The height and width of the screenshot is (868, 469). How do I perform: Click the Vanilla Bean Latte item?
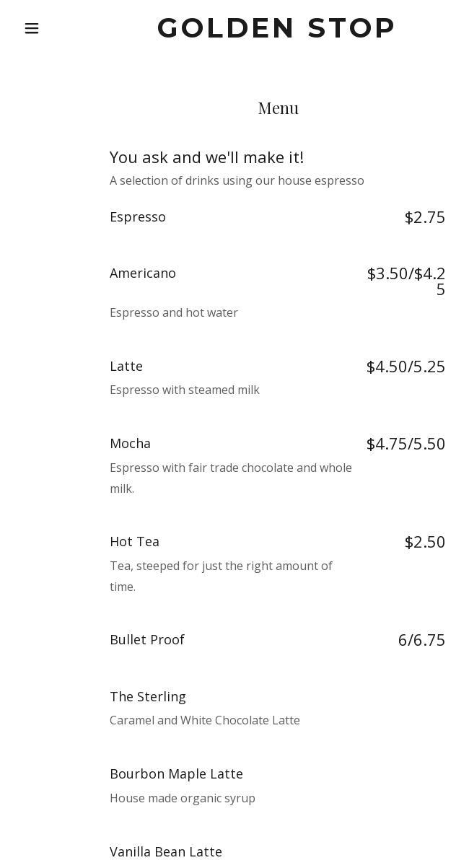pos(166,852)
